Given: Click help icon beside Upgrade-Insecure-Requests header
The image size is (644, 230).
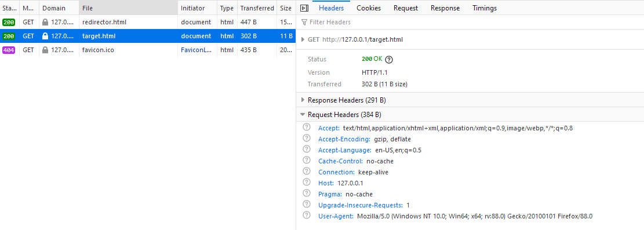Looking at the screenshot, I should point(306,205).
